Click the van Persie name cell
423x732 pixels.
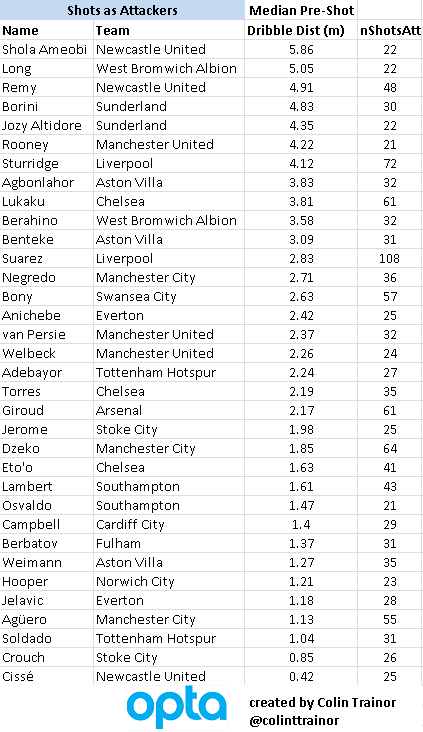[47, 334]
